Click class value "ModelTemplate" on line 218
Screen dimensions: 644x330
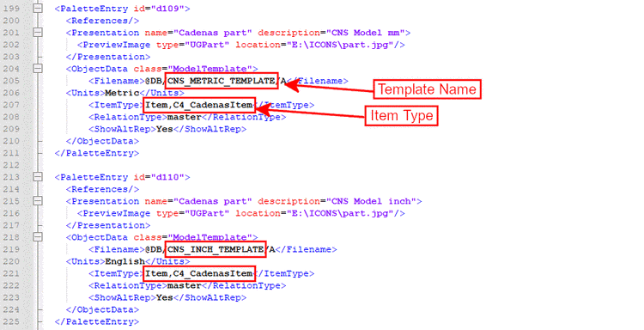pyautogui.click(x=210, y=237)
